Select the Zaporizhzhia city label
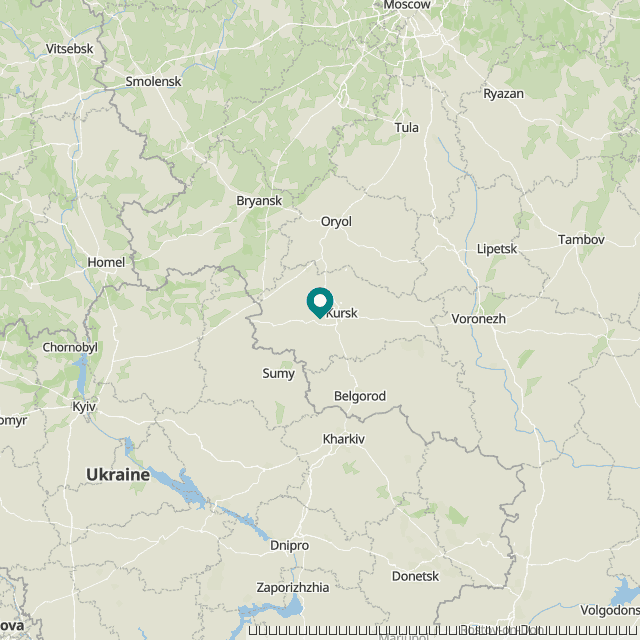640x640 pixels. coord(293,588)
